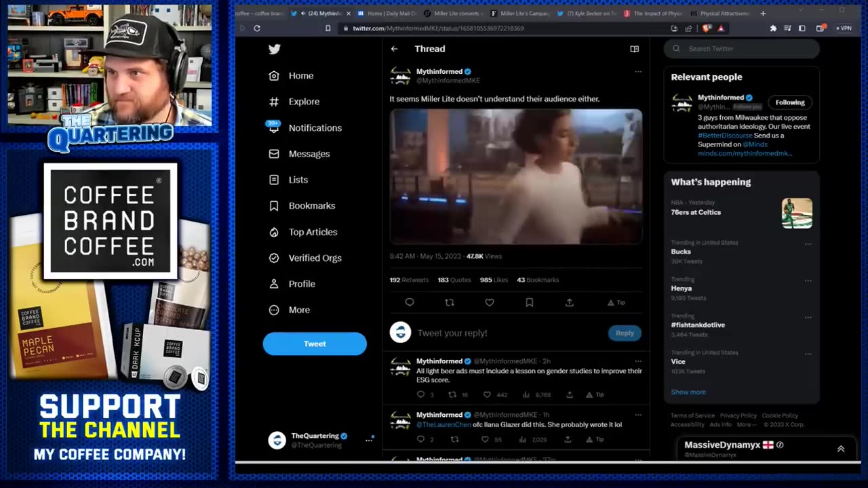The width and height of the screenshot is (868, 488).
Task: Options for the Henya trend
Action: point(808,281)
